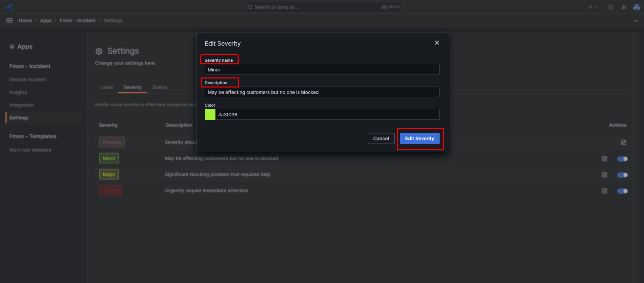Click the Grafana logo icon
644x283 pixels.
click(9, 7)
